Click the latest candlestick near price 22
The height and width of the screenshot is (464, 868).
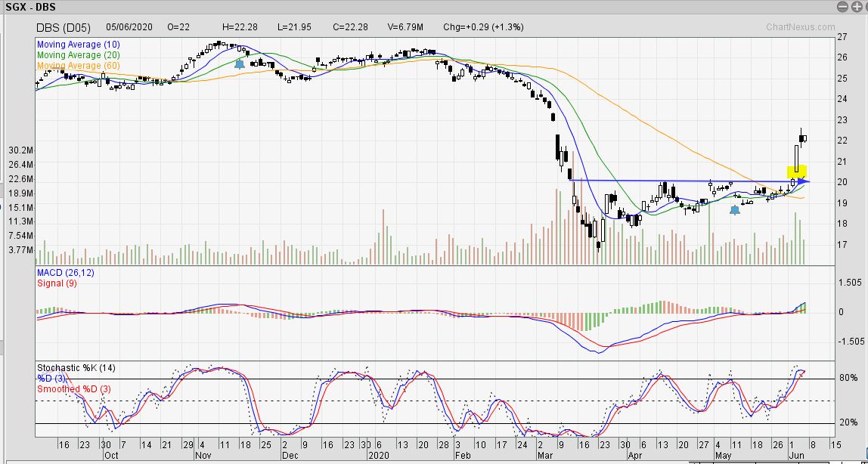point(804,138)
